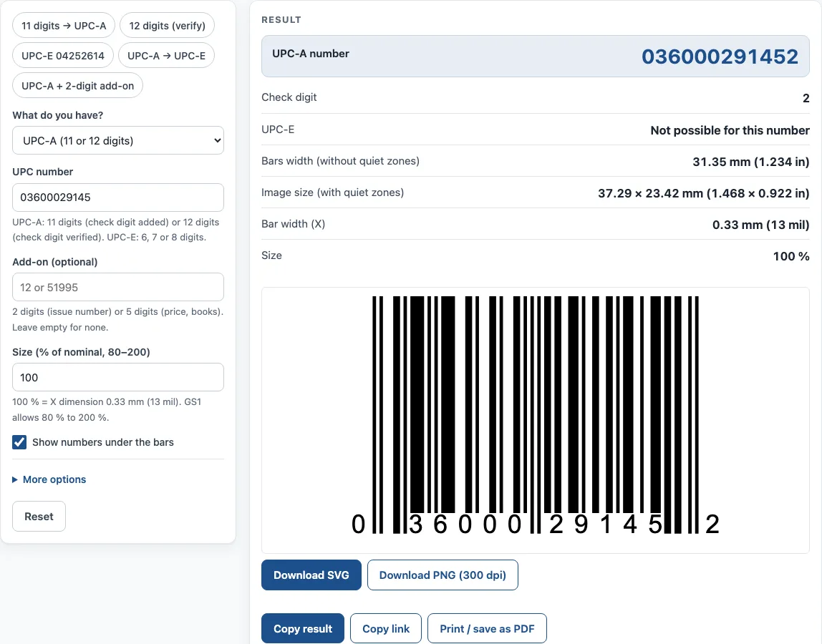Click the check digit value 2

tap(806, 98)
